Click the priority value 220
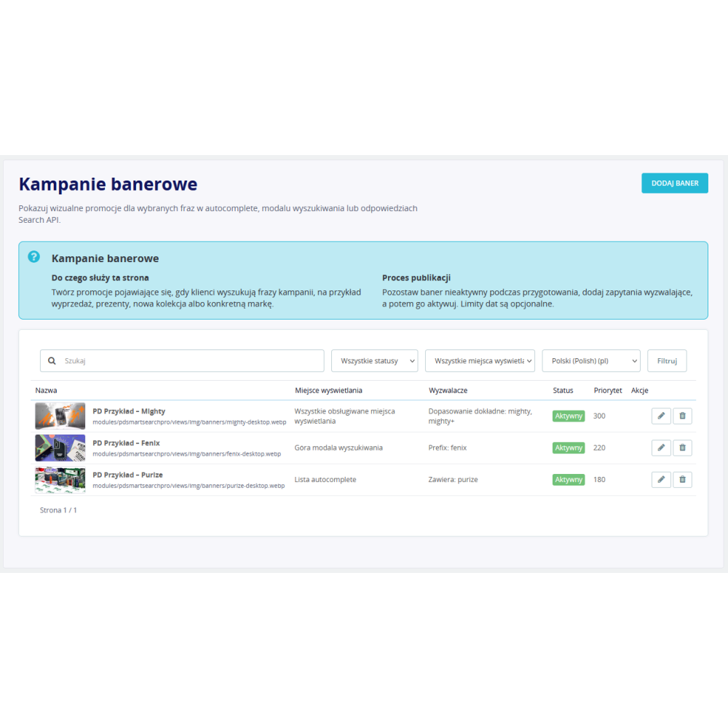Viewport: 728px width, 728px height. coord(599,448)
